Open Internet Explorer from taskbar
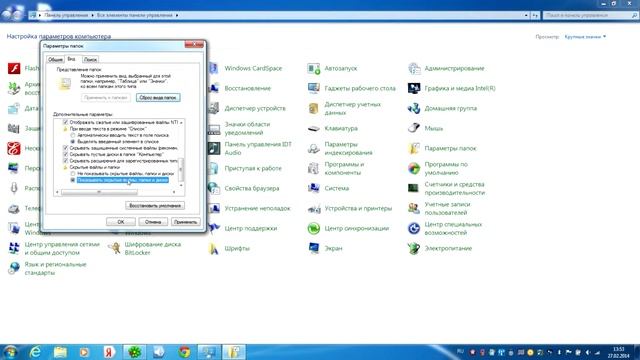Image resolution: width=640 pixels, height=360 pixels. (36, 352)
